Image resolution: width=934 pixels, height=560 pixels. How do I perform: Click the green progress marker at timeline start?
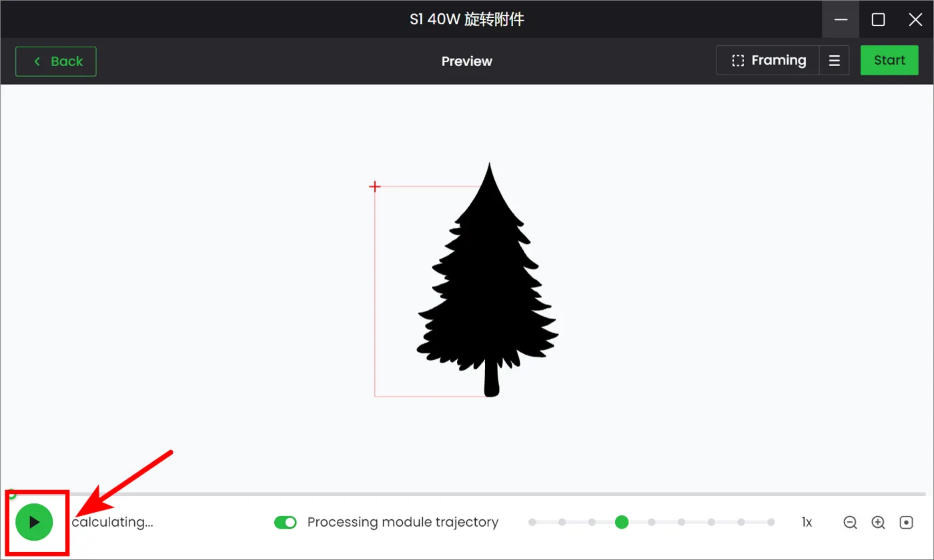pos(11,494)
